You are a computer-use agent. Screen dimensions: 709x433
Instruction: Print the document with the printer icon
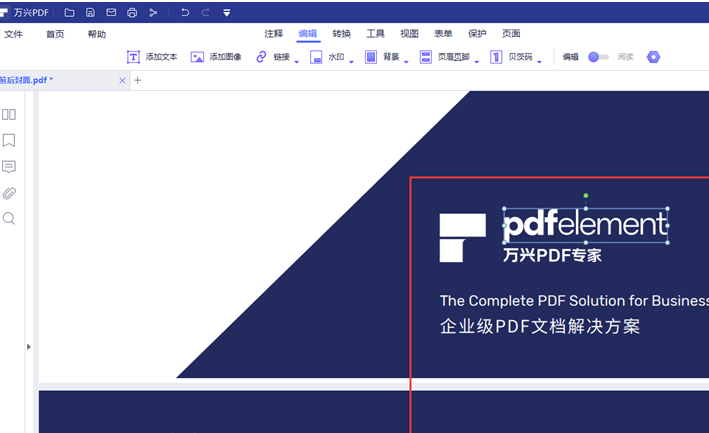click(x=132, y=13)
